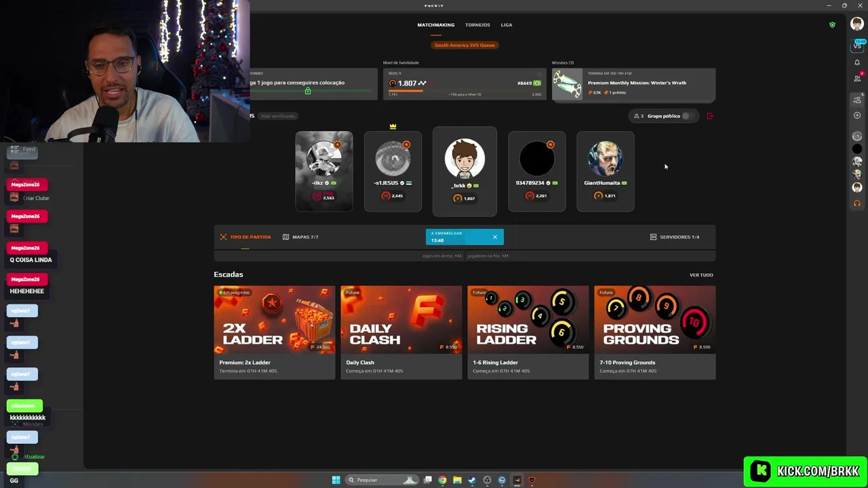Viewport: 868px width, 488px height.
Task: Click the Task View icon in the taskbar
Action: click(x=427, y=480)
